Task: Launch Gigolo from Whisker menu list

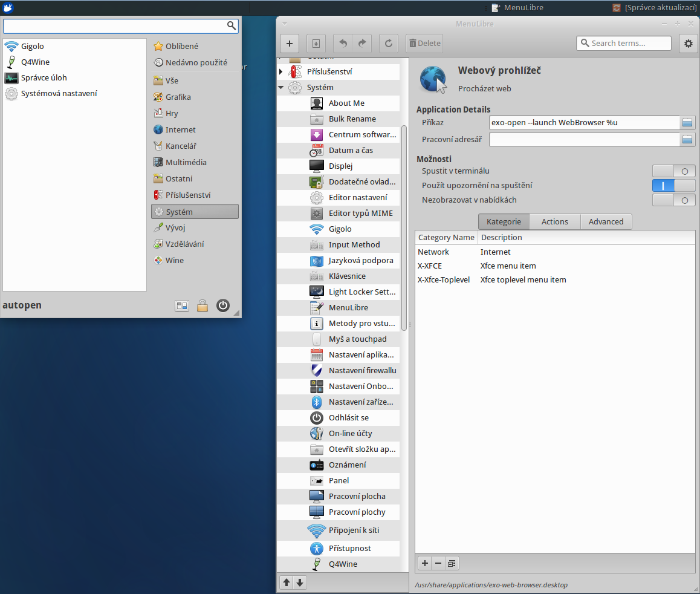Action: [74, 46]
